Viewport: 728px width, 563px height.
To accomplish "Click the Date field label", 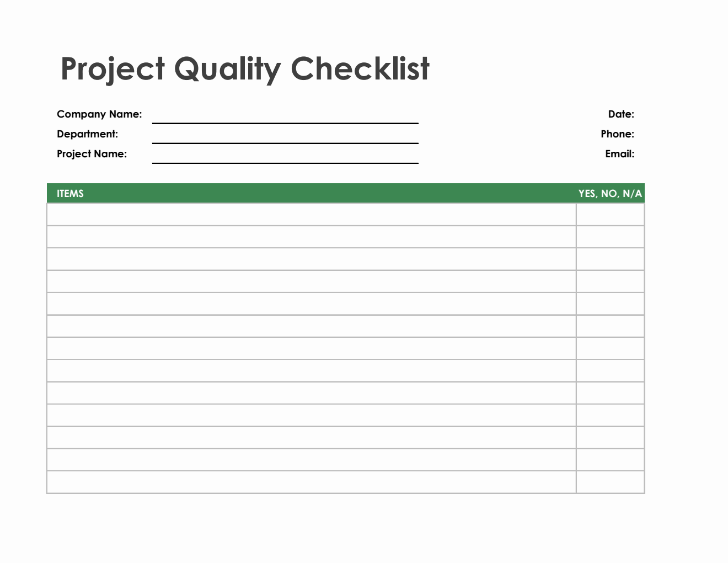I will 621,114.
